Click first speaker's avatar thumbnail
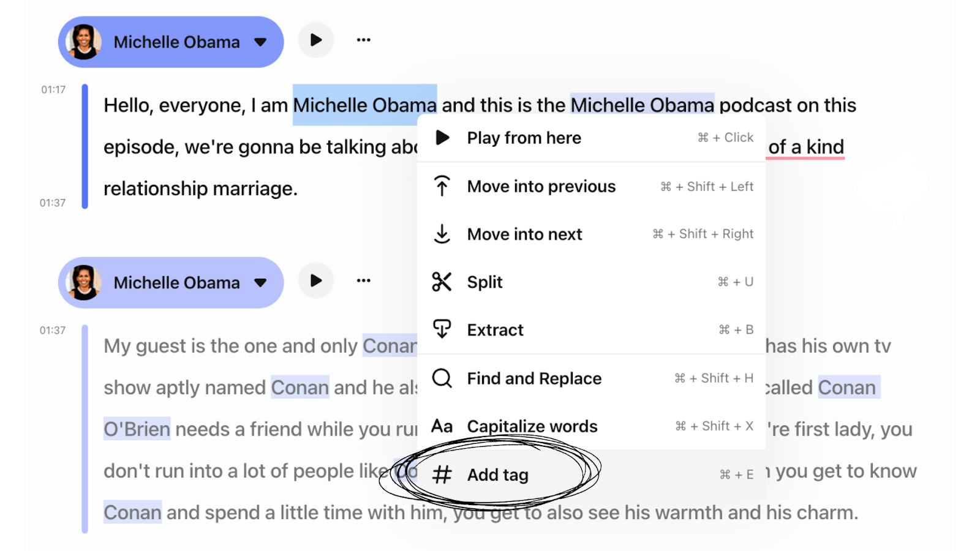Viewport: 980px width, 551px height. 85,42
